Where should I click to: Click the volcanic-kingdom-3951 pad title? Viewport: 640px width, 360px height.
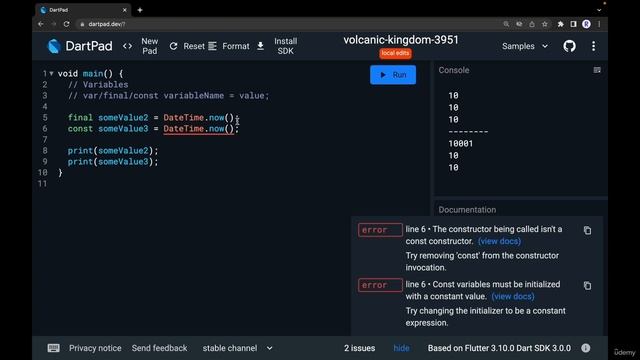pyautogui.click(x=400, y=40)
